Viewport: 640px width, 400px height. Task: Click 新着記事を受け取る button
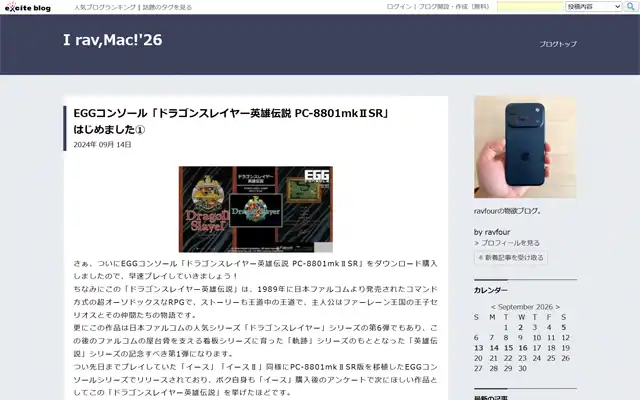(x=511, y=258)
